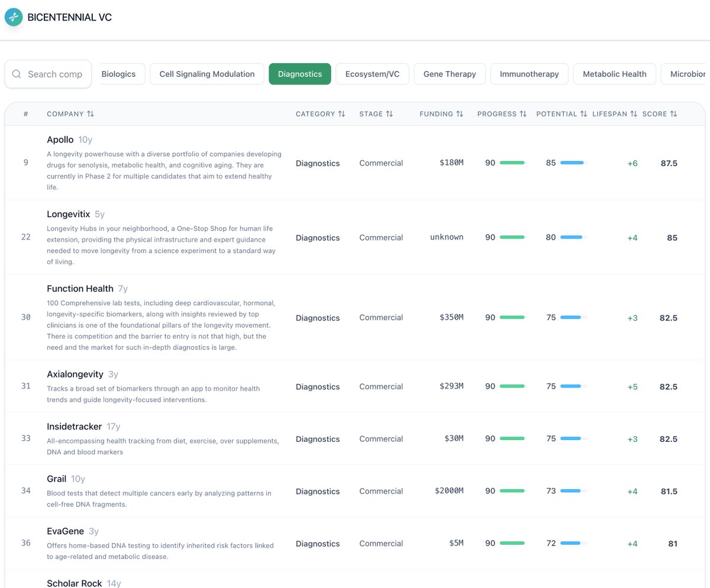Select the Gene Therapy filter

450,74
